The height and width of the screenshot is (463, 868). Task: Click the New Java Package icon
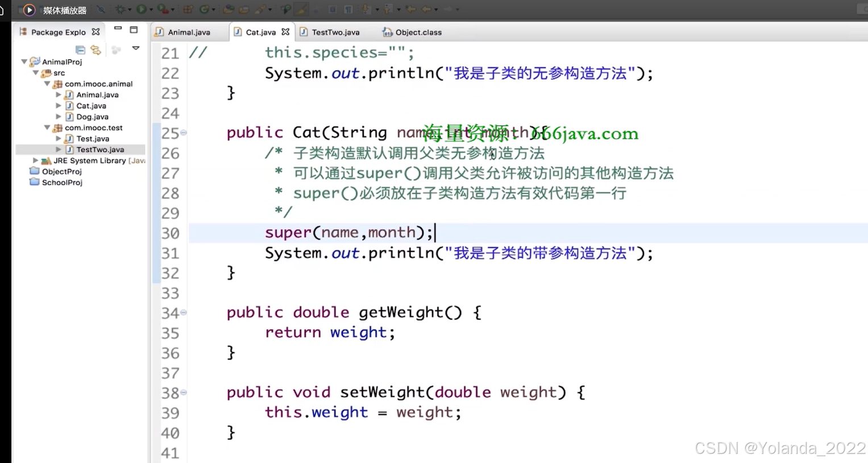[x=188, y=10]
